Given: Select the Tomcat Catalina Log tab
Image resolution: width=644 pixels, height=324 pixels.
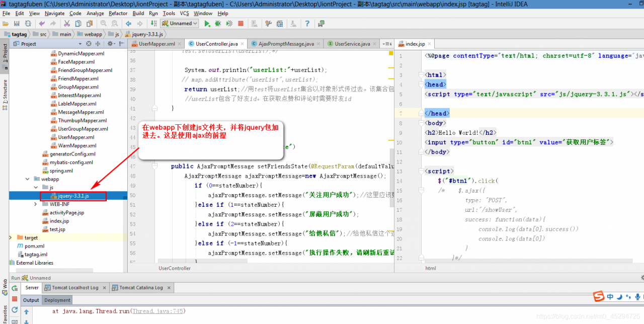Looking at the screenshot, I should [141, 288].
